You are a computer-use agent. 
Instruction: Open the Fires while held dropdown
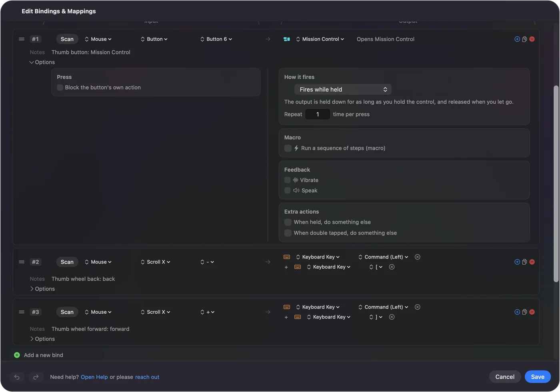[x=343, y=90]
